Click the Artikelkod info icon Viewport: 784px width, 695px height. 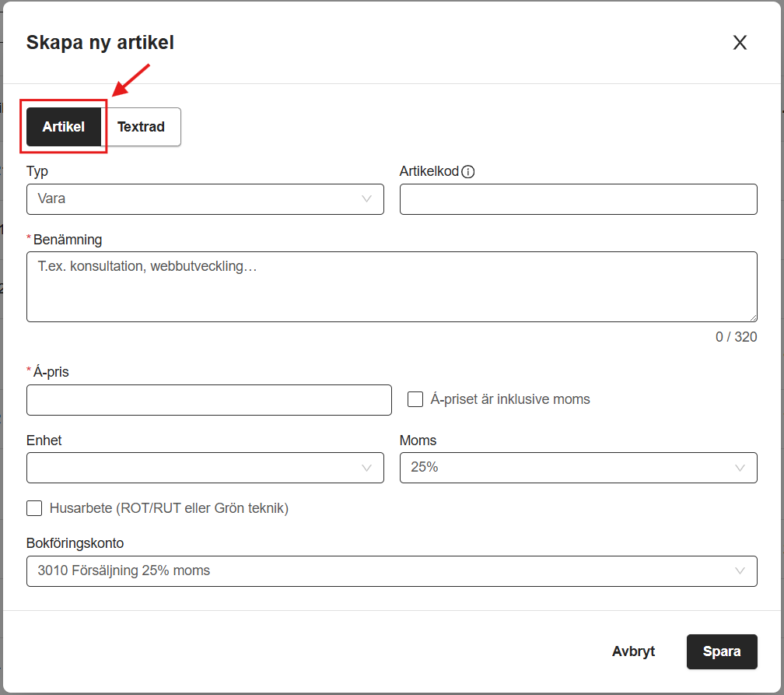click(x=468, y=172)
